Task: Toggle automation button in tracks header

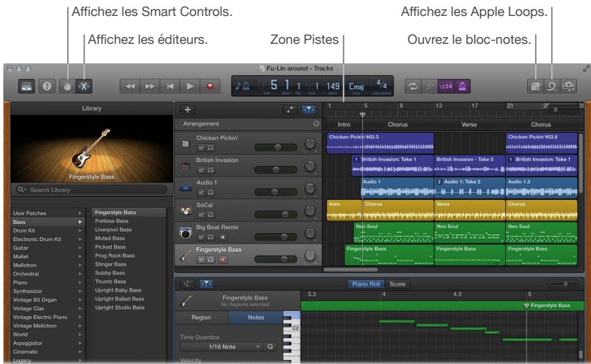Action: (290, 110)
